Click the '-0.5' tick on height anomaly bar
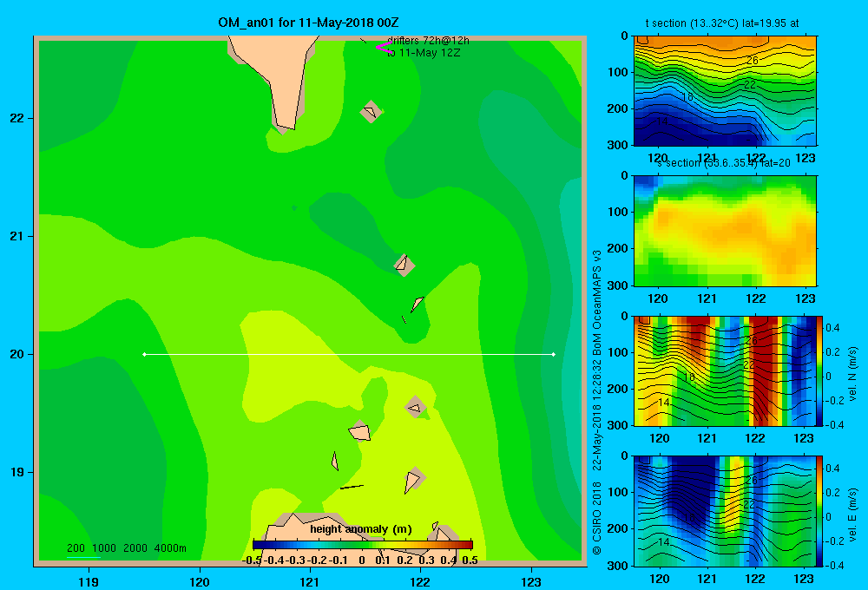Image resolution: width=868 pixels, height=590 pixels. (x=252, y=560)
